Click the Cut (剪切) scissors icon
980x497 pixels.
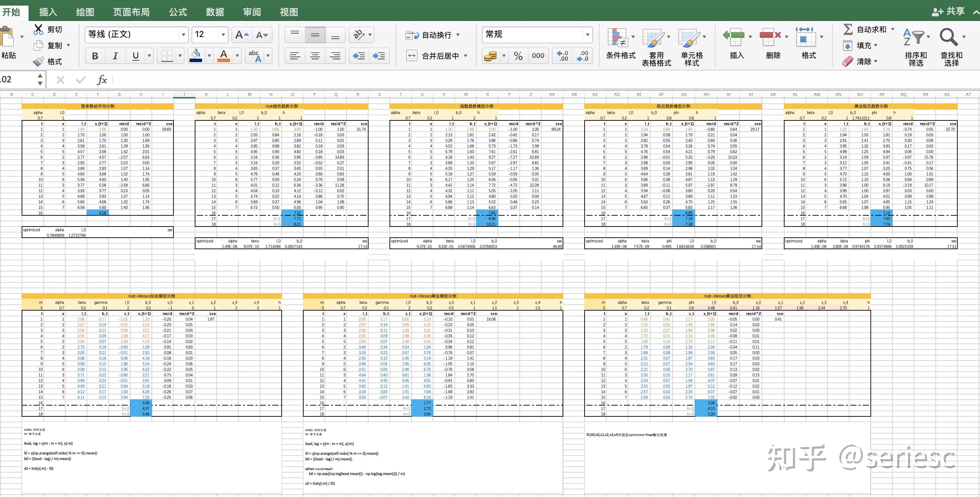click(38, 29)
